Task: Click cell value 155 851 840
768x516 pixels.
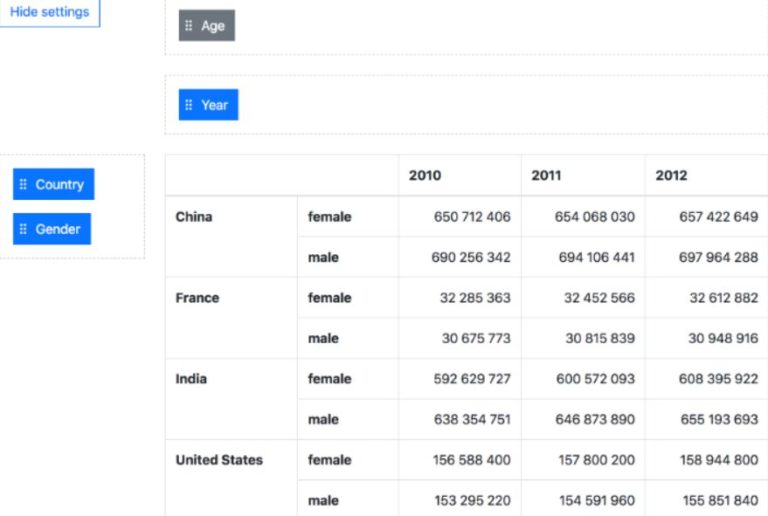Action: (x=720, y=500)
